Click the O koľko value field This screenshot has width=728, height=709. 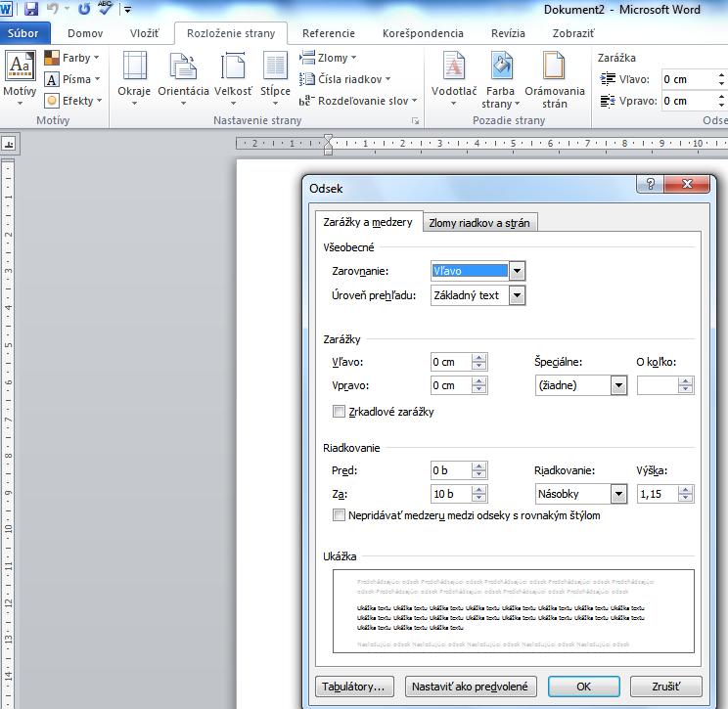pyautogui.click(x=657, y=385)
